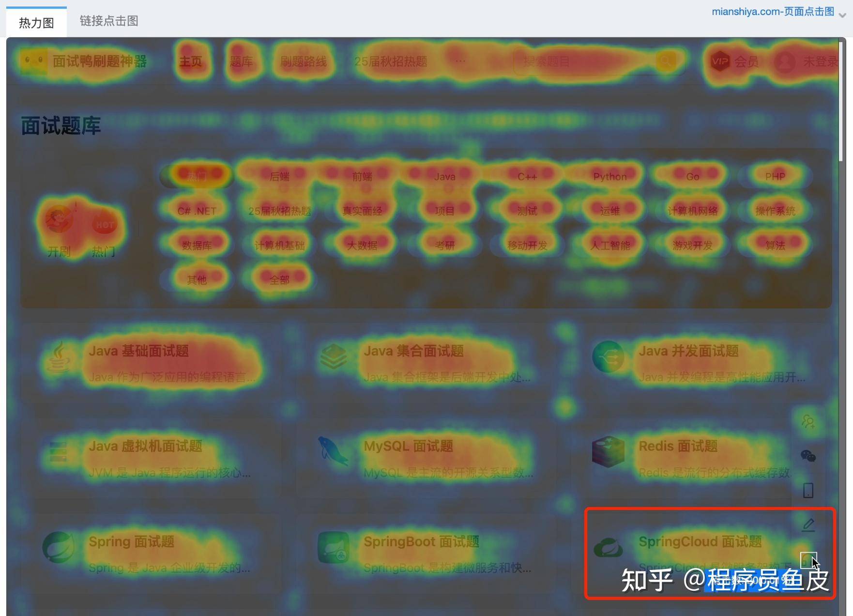Screen dimensions: 853x616
Task: Click the SpringCloud 面试题 cloud icon
Action: (609, 548)
